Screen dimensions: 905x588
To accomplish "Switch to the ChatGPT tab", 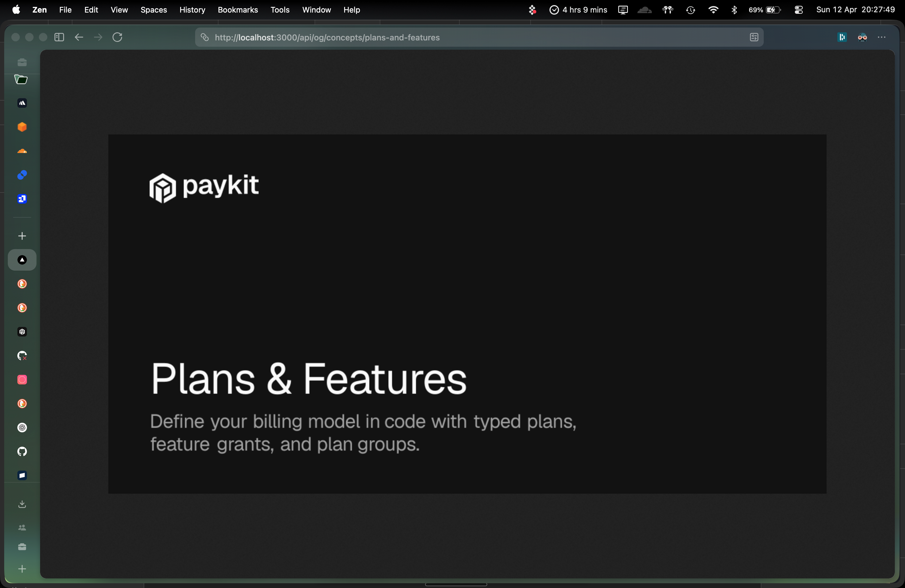I will click(22, 428).
